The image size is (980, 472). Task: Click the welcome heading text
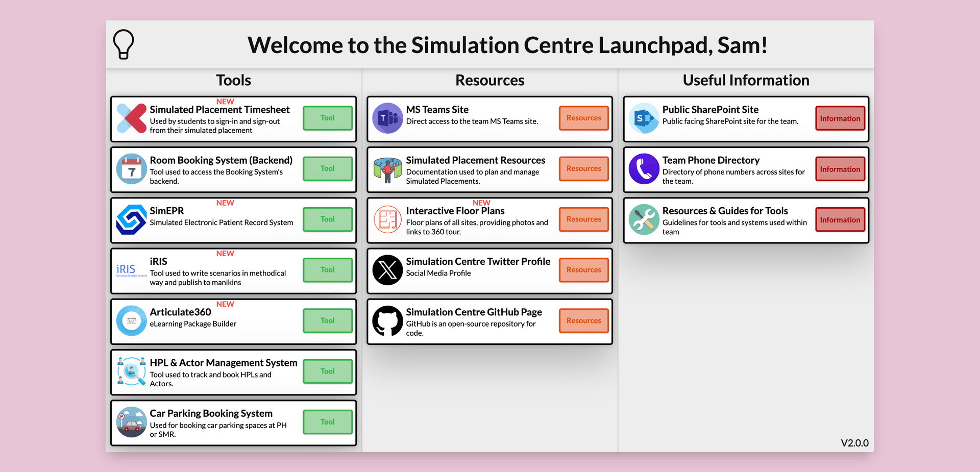[508, 45]
